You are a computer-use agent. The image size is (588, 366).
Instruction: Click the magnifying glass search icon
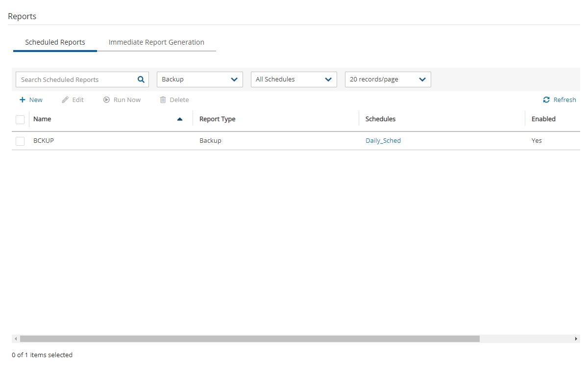click(x=141, y=79)
